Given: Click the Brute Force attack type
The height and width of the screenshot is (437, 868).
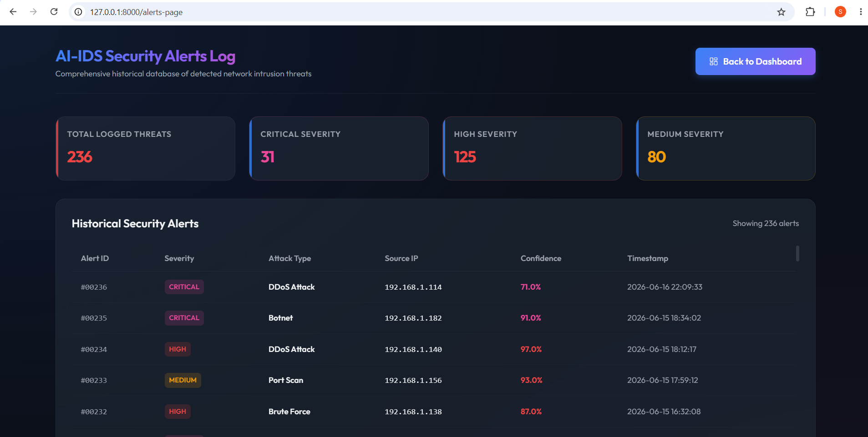Looking at the screenshot, I should [289, 412].
